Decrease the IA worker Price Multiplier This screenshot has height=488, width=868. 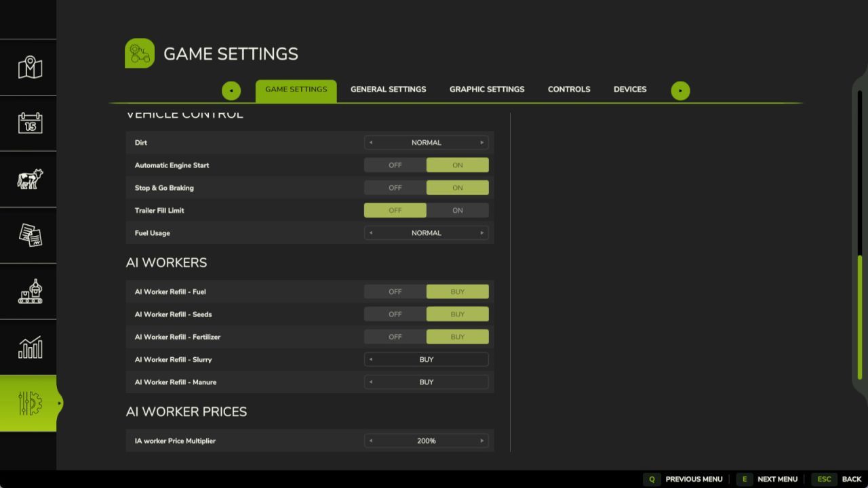point(371,441)
